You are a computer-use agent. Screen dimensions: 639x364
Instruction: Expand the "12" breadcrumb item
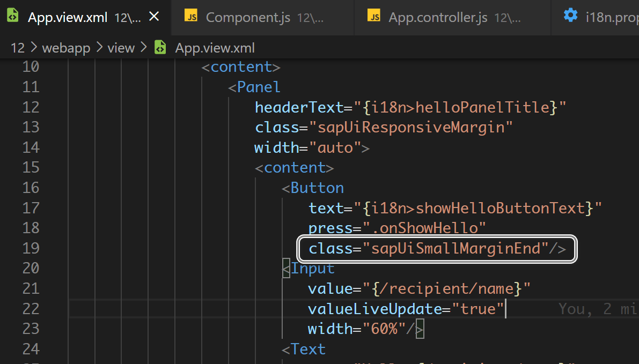click(18, 47)
